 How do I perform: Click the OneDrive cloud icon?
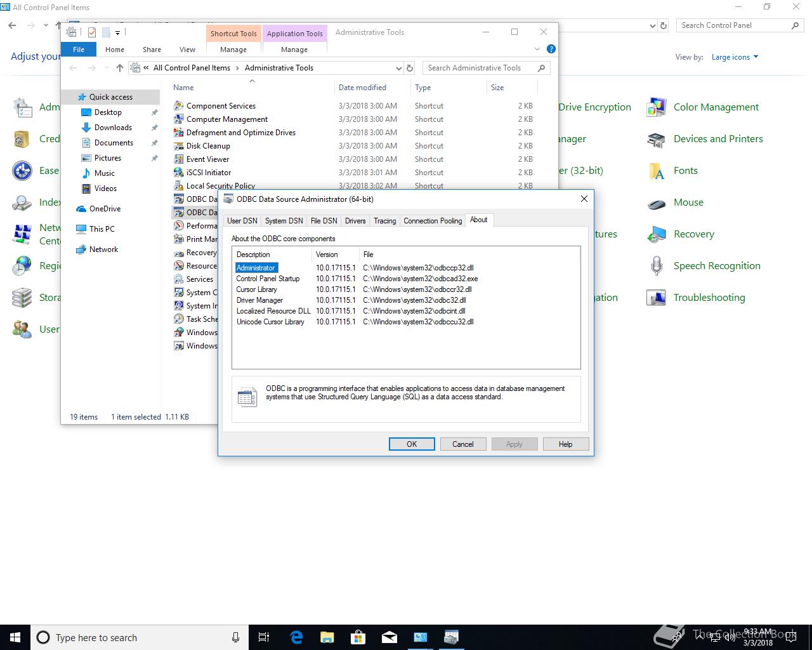[x=81, y=209]
